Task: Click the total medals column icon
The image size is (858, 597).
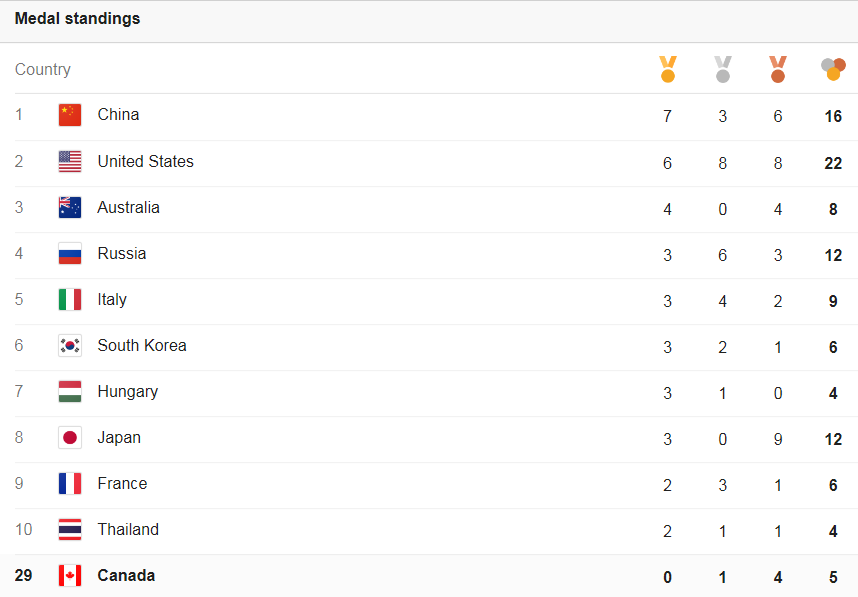Action: pos(833,69)
